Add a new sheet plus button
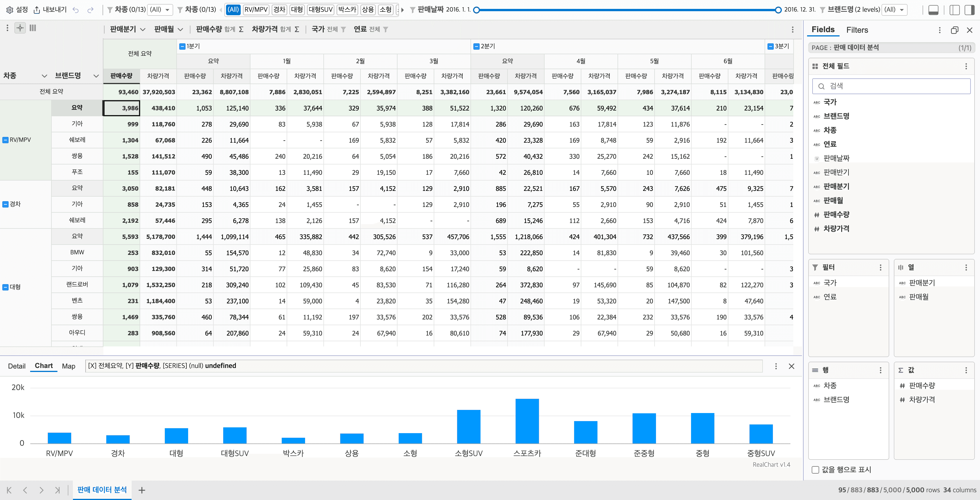 click(x=142, y=490)
